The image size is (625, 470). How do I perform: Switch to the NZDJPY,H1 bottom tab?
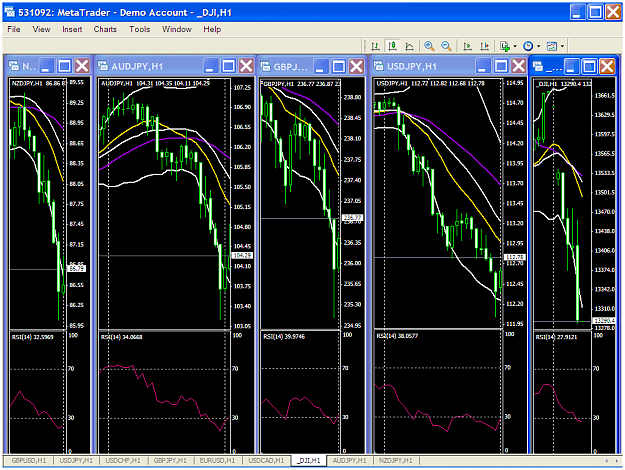[x=396, y=461]
